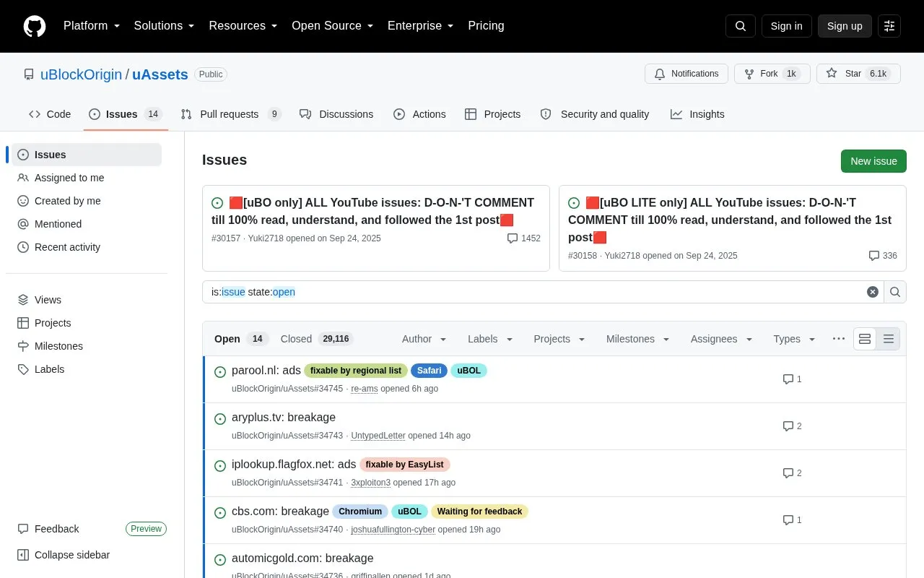Click the GitHub logo home icon

click(x=35, y=26)
